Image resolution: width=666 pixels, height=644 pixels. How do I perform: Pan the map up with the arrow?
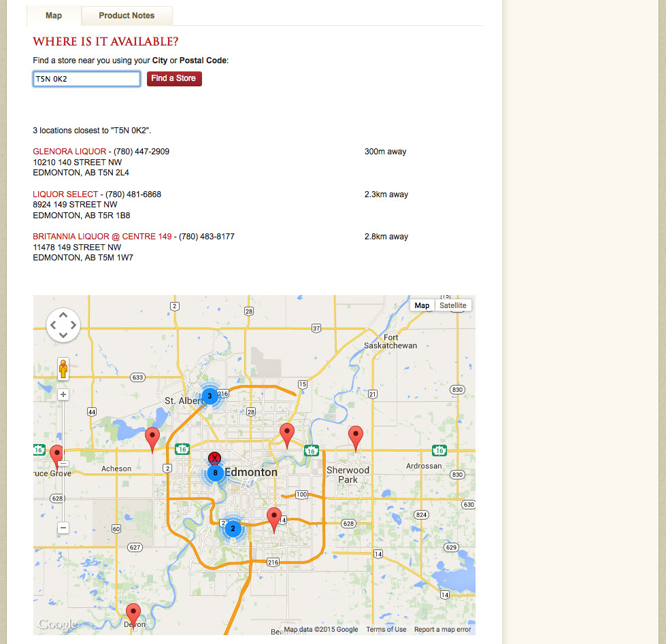[63, 316]
